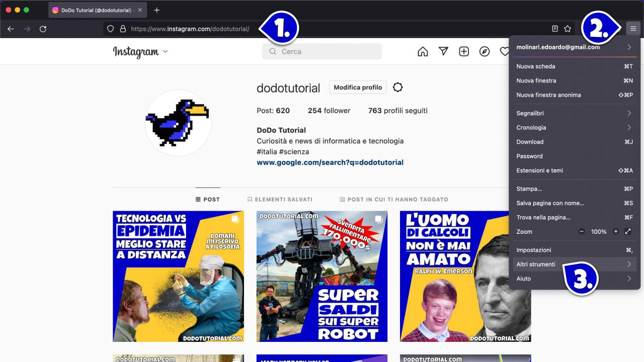This screenshot has width=644, height=362.
Task: View 763 profili seguiti list
Action: coord(398,111)
